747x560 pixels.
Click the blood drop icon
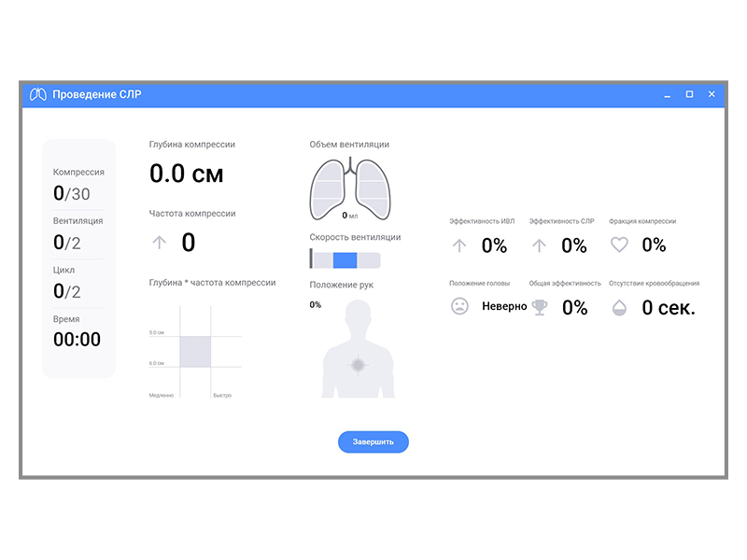pyautogui.click(x=619, y=307)
